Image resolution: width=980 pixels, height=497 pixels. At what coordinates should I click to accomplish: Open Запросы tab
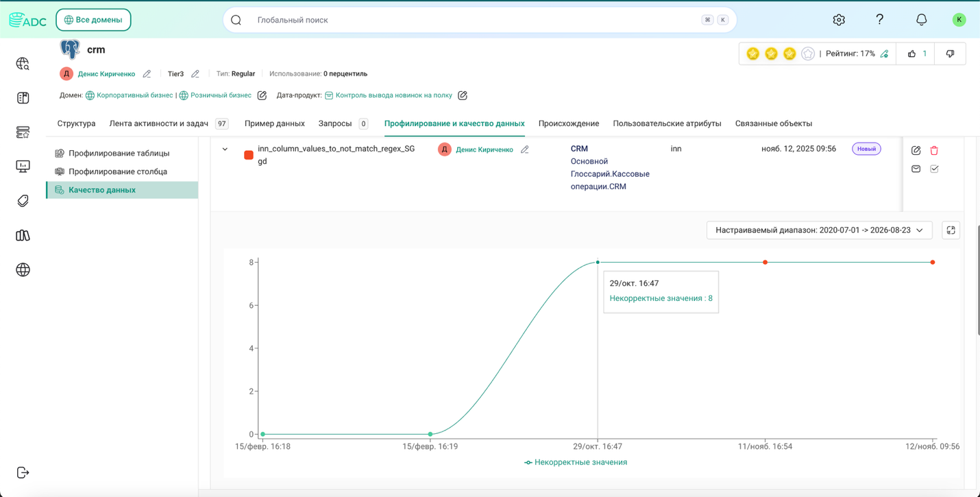pyautogui.click(x=343, y=123)
